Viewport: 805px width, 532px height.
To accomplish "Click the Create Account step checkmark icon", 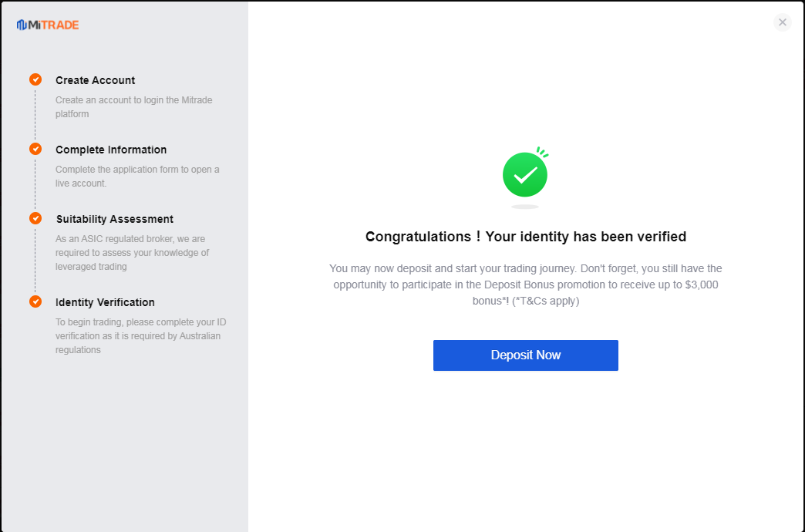I will 35,79.
